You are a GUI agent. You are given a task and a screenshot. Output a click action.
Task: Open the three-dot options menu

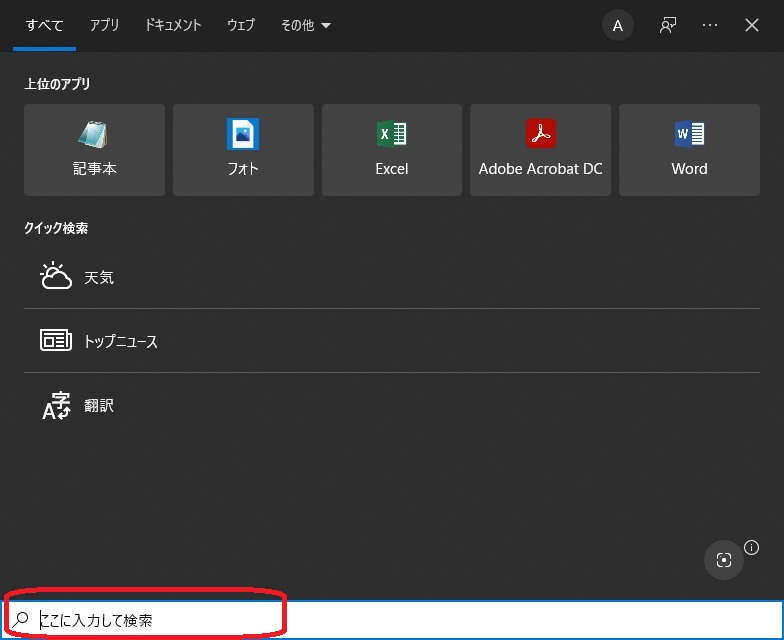click(x=710, y=25)
